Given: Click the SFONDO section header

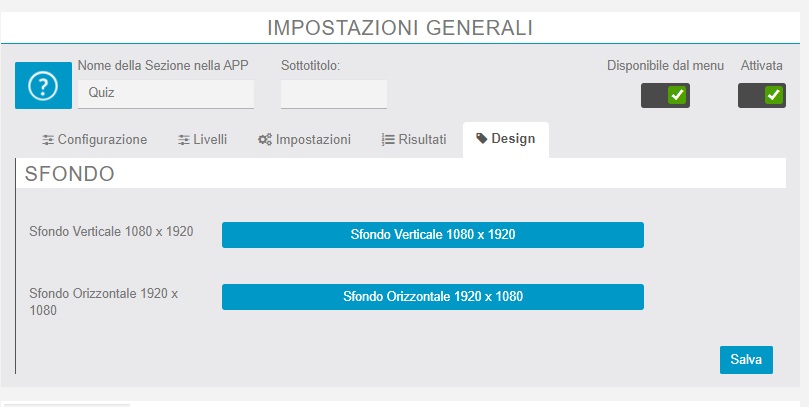Looking at the screenshot, I should click(x=70, y=174).
